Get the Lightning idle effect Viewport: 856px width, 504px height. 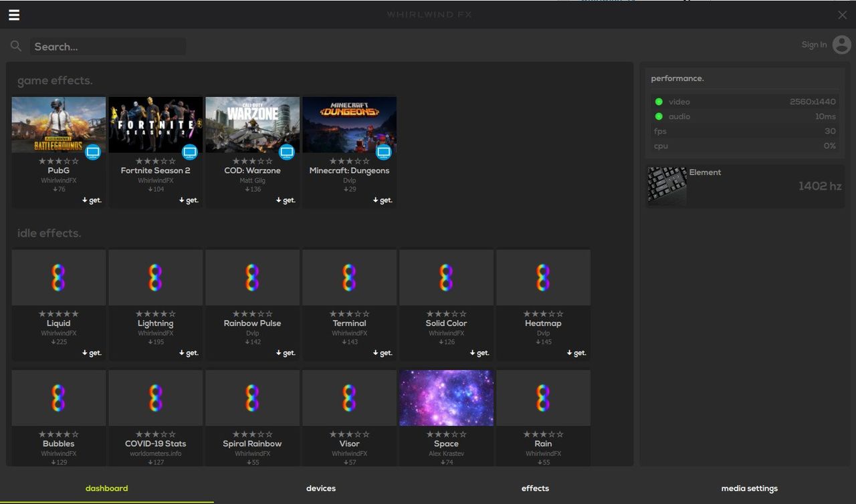point(189,352)
